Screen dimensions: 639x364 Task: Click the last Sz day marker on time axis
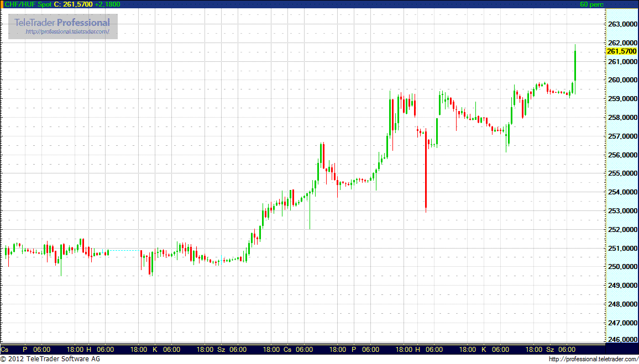tap(550, 349)
